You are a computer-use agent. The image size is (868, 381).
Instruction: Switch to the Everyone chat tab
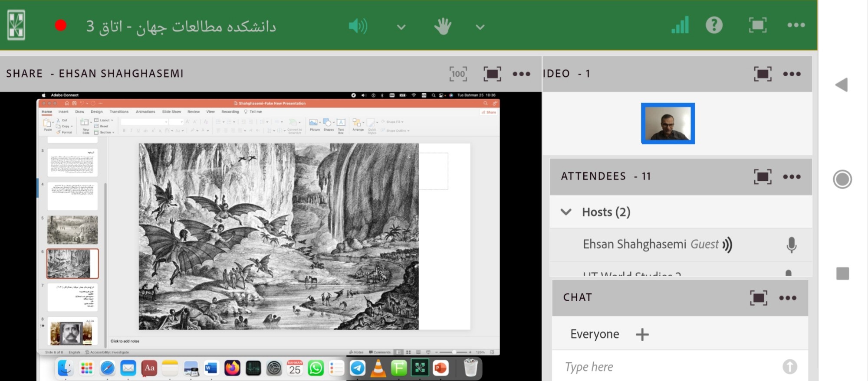pos(595,334)
